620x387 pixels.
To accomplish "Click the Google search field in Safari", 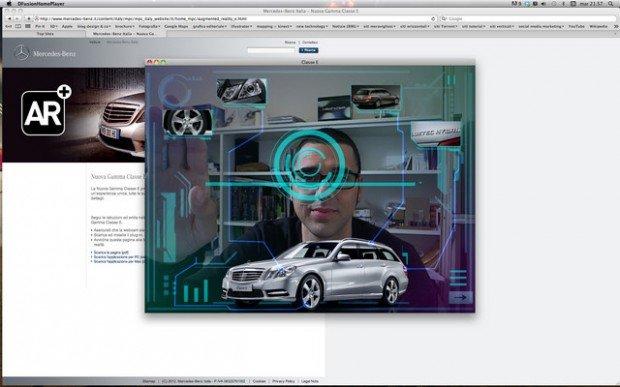I will (x=528, y=19).
